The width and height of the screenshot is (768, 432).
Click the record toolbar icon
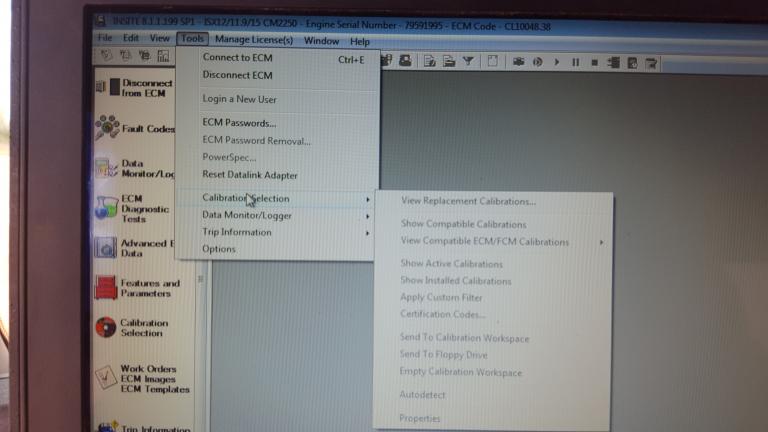point(537,62)
